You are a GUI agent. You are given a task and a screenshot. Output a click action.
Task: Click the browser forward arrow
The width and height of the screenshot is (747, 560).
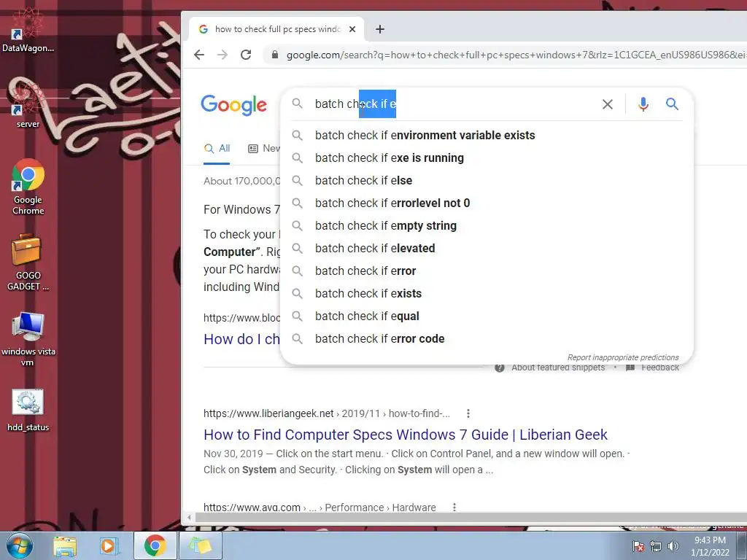(222, 55)
